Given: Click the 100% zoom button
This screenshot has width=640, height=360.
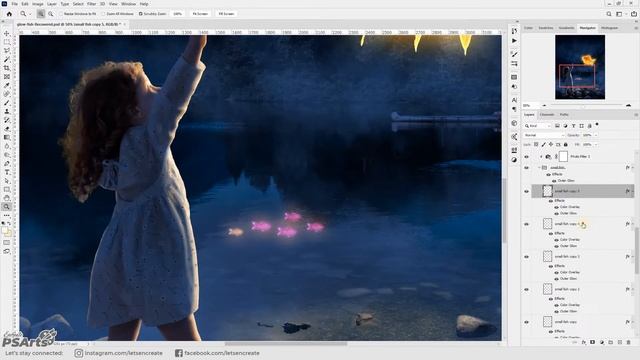Looking at the screenshot, I should click(x=178, y=13).
